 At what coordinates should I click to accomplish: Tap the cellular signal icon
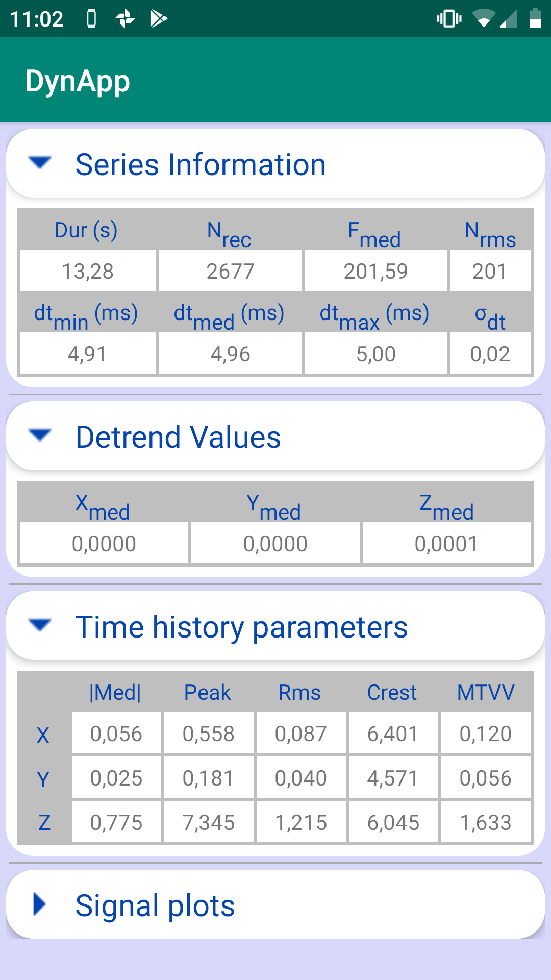point(509,19)
